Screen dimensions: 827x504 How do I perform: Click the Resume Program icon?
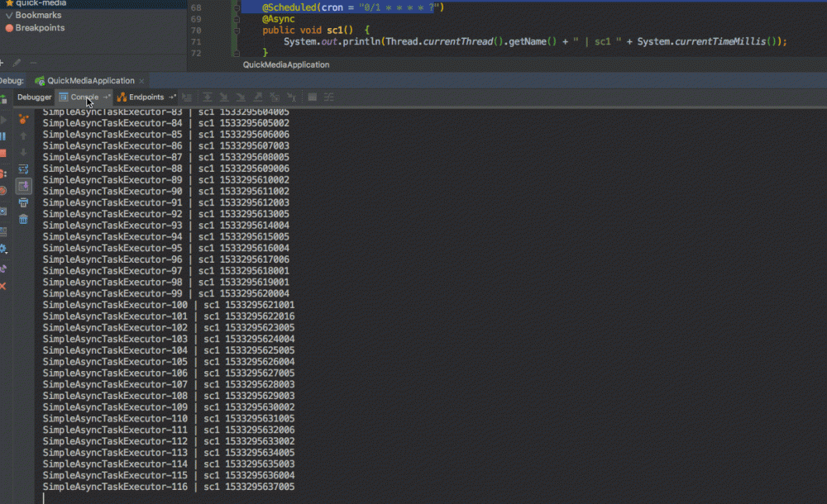(x=3, y=120)
